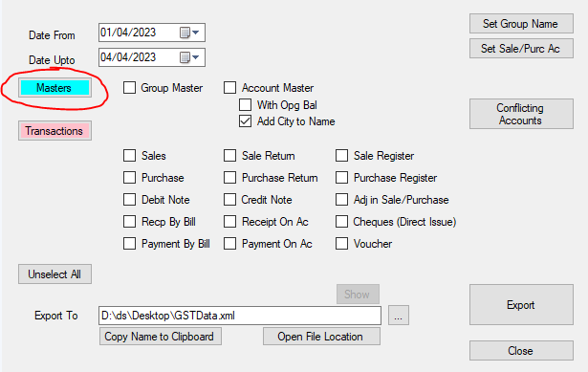Check the Account Master option
The image size is (588, 372).
pos(229,88)
